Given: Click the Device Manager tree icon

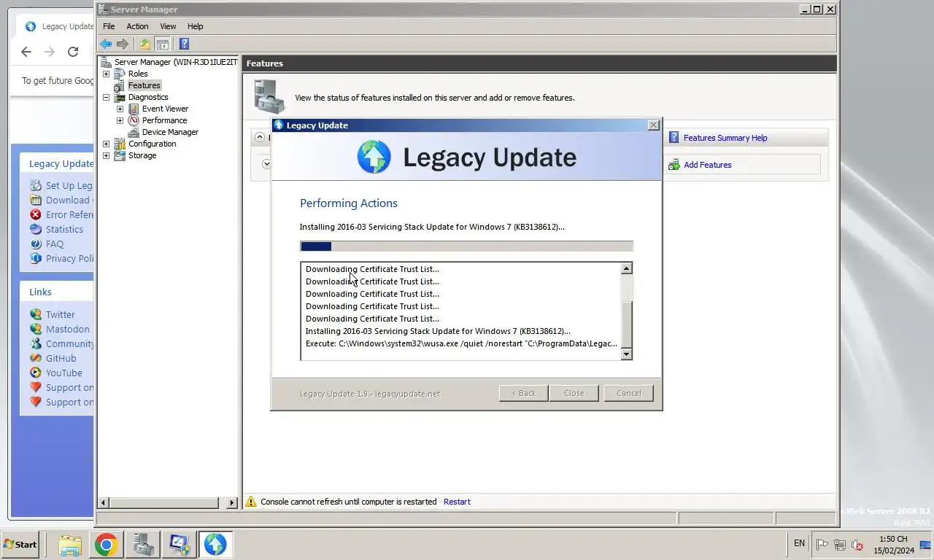Looking at the screenshot, I should coord(134,132).
